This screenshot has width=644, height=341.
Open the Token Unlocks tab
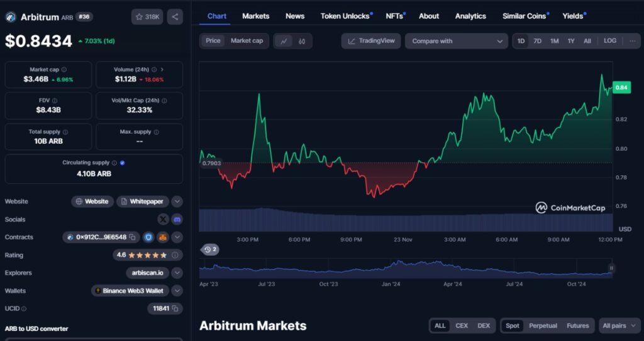[x=347, y=16]
